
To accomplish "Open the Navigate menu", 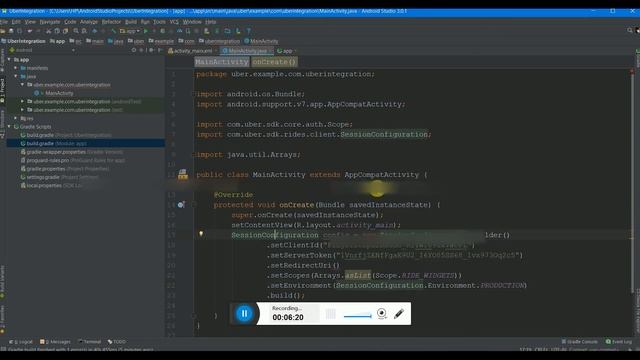I will 50,22.
